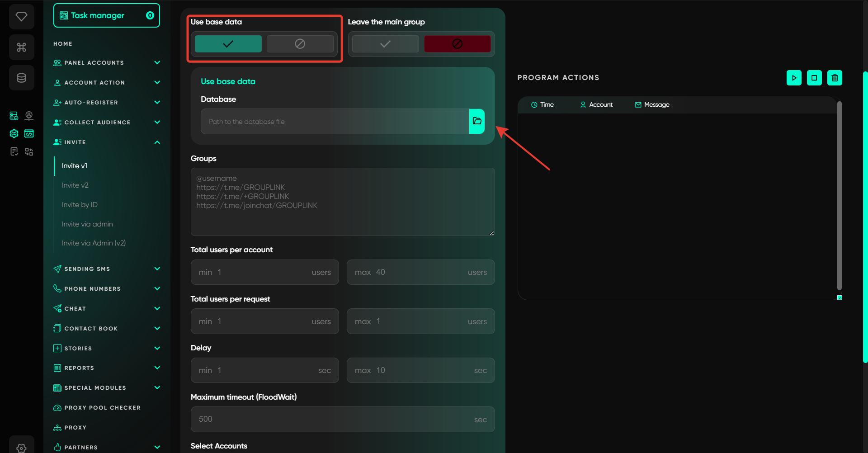Click the code window icon in left rail
This screenshot has height=453, width=868.
pos(29,133)
